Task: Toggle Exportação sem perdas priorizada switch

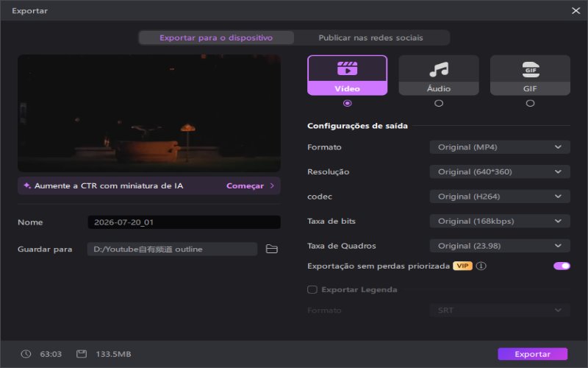Action: coord(562,266)
